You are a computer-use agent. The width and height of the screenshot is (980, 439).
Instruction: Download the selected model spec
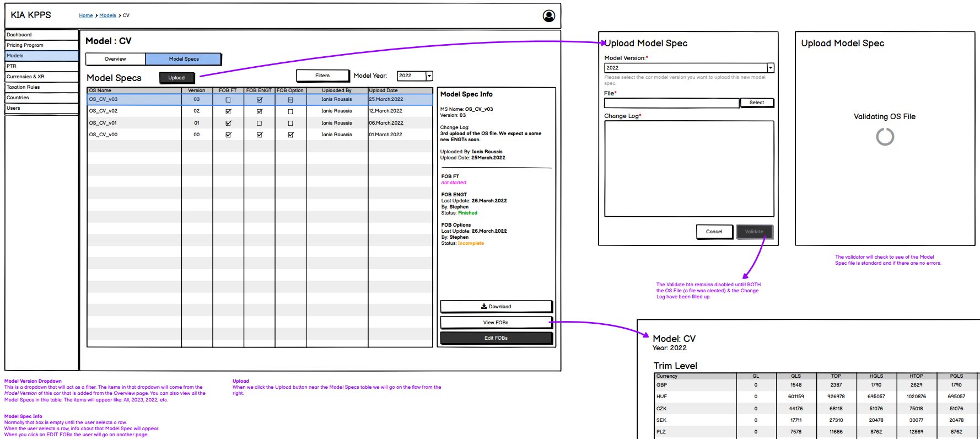pyautogui.click(x=496, y=307)
